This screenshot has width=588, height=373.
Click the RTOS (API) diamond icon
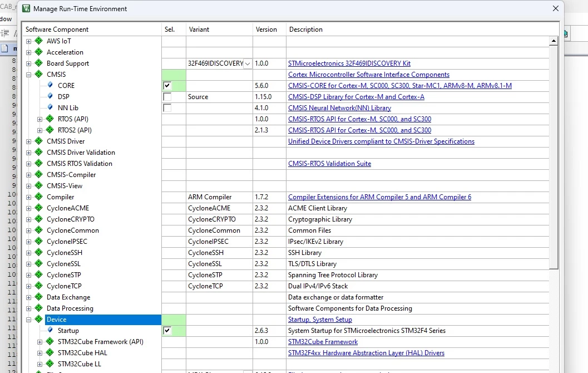(x=50, y=119)
